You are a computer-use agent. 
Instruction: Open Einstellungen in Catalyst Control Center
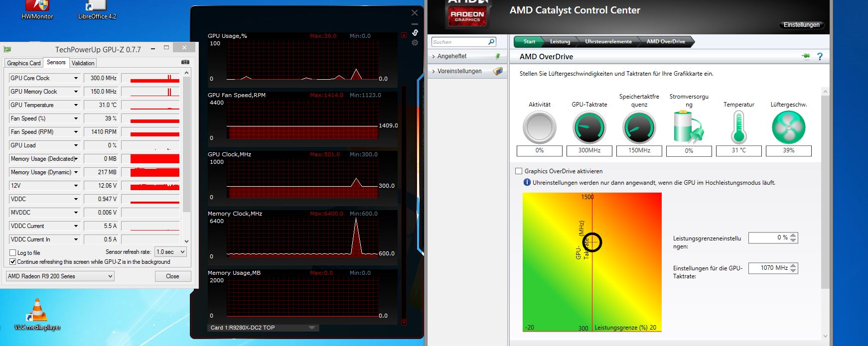tap(801, 25)
